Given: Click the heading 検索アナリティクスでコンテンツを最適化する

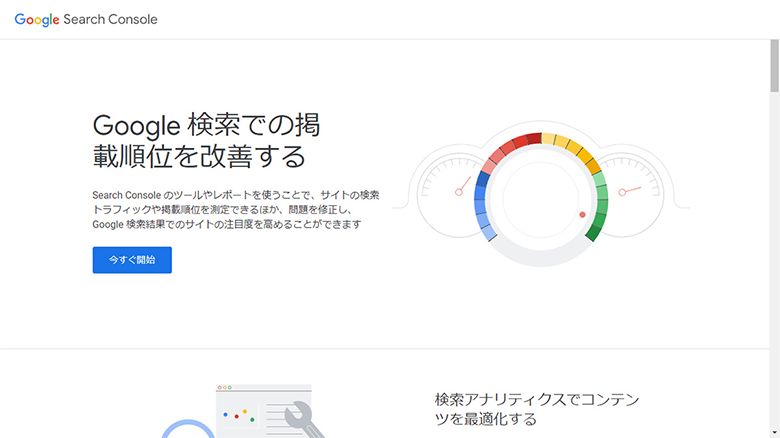Looking at the screenshot, I should pos(537,409).
